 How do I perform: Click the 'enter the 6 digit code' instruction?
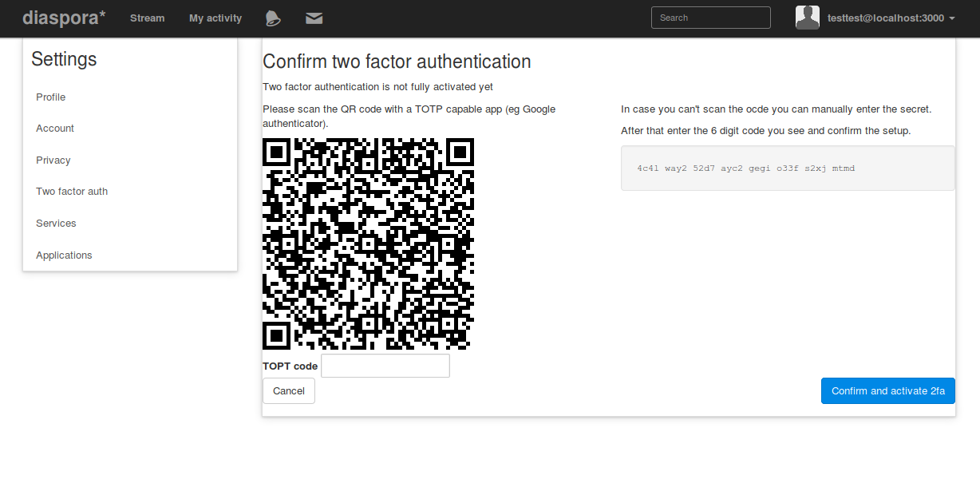point(766,131)
